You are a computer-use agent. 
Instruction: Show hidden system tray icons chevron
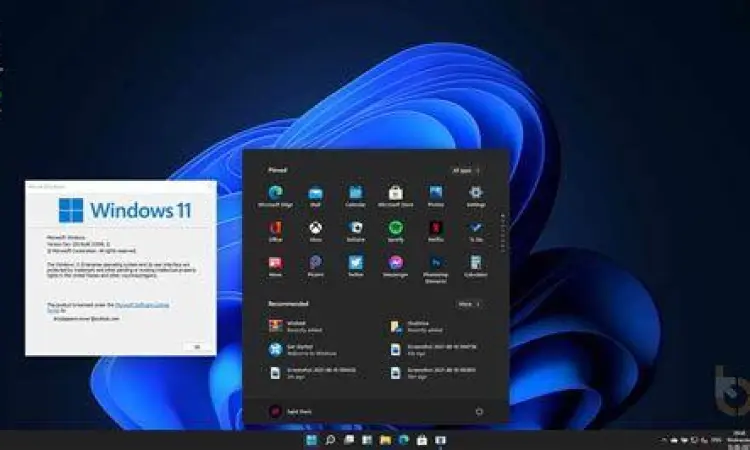[665, 440]
